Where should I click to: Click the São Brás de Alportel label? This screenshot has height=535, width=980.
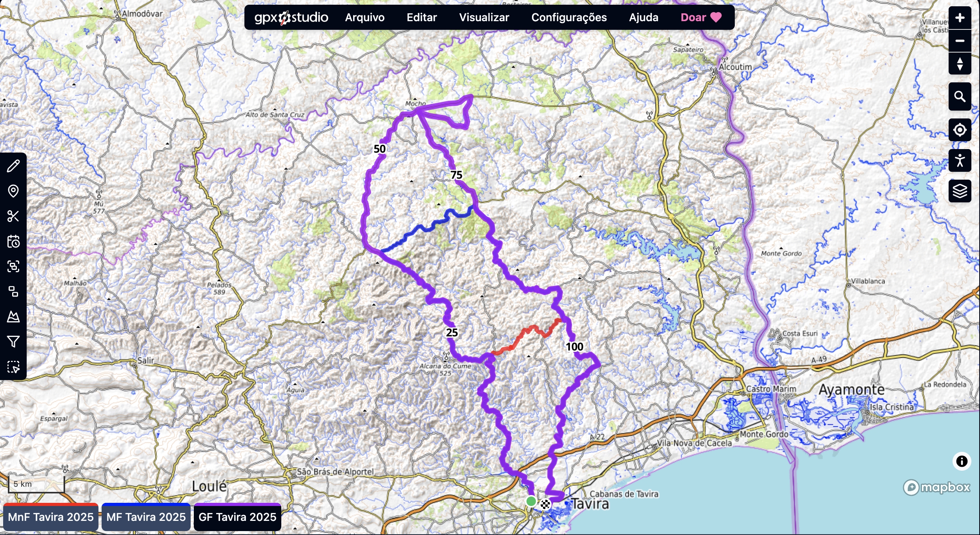335,471
